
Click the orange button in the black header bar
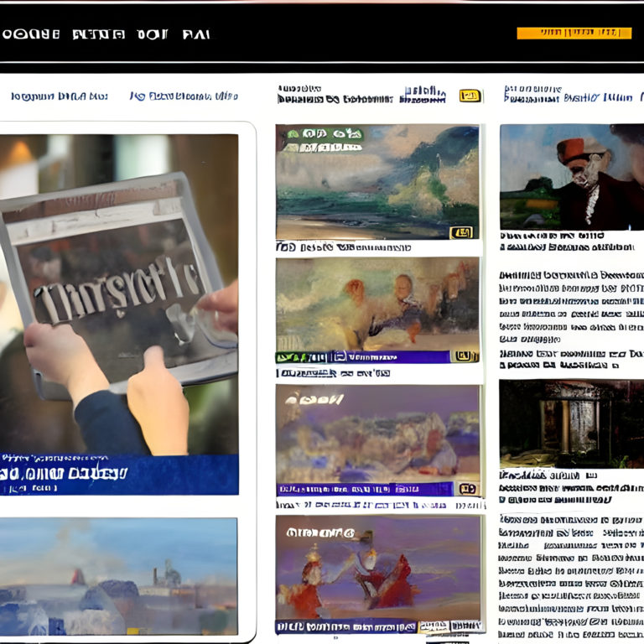coord(574,33)
